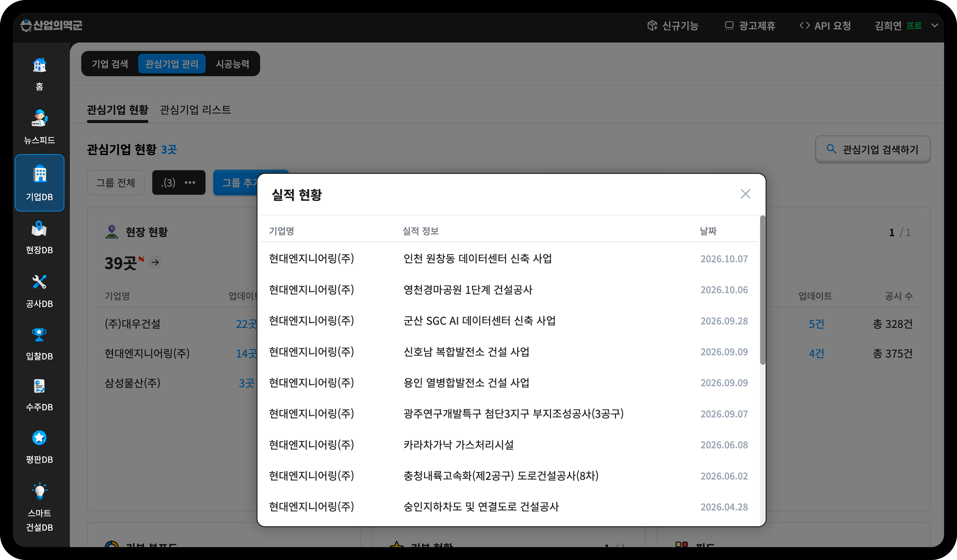Screen dimensions: 957x560
Task: Open the .(3) group more options
Action: click(190, 183)
